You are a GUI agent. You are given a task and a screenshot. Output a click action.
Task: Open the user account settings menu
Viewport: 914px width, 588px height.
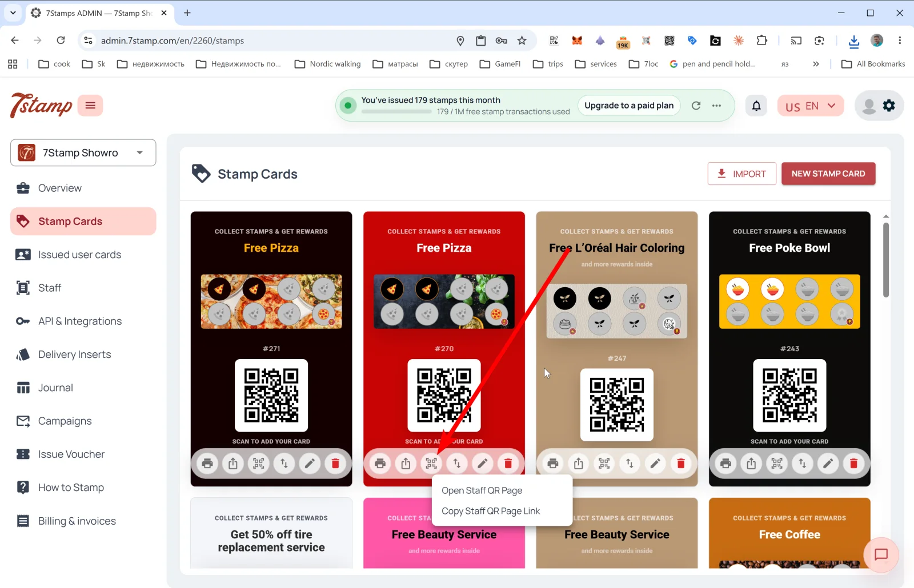coord(879,106)
